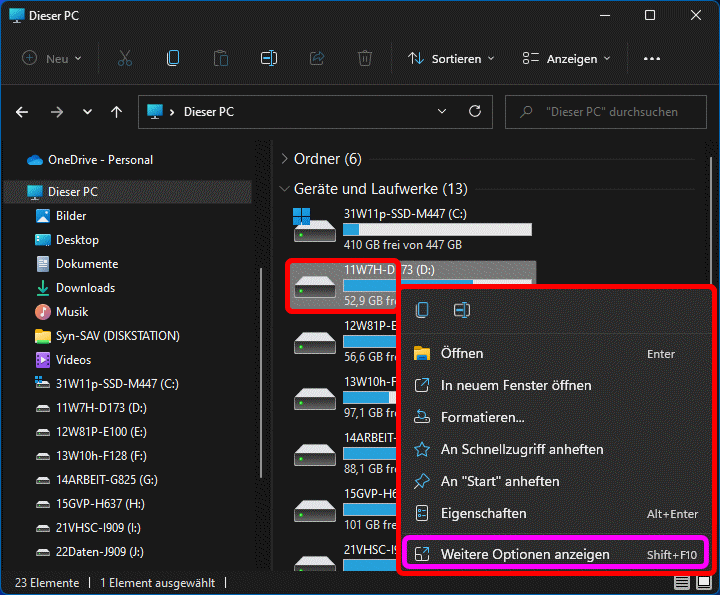Click the "Dieser PC" durchsuchen search field
This screenshot has width=720, height=595.
(610, 112)
